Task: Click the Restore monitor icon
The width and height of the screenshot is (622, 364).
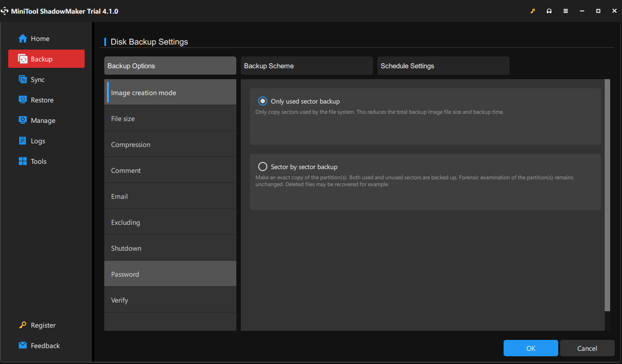Action: (23, 100)
